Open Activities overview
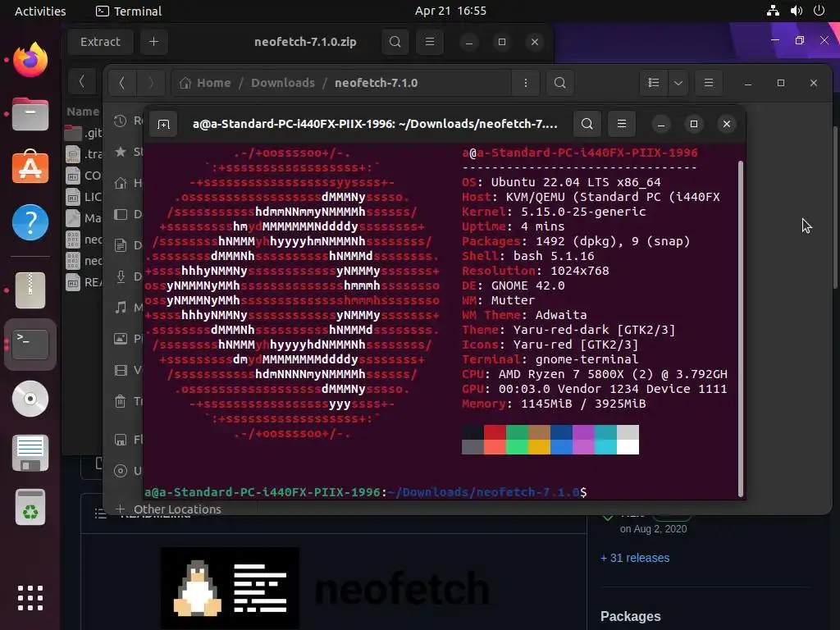840x630 pixels. pyautogui.click(x=40, y=11)
